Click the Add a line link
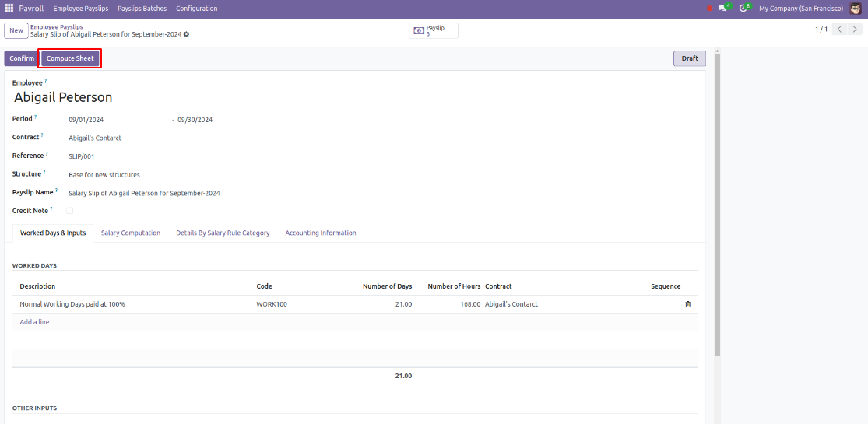Screen dimensions: 868x424 34,322
